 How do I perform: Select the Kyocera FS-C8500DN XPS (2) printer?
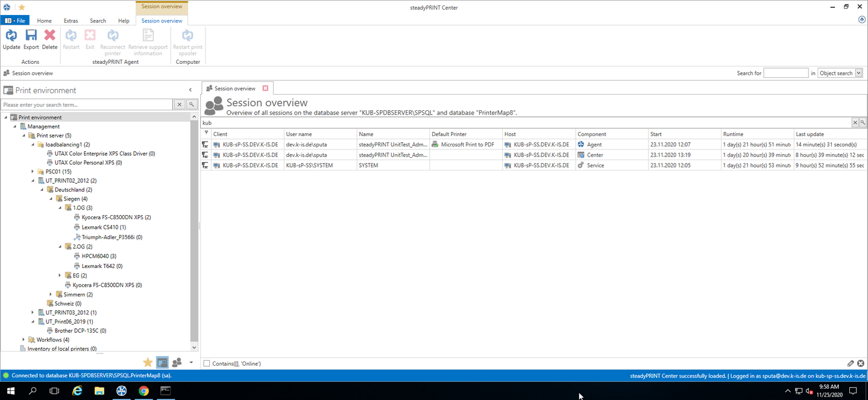[x=112, y=217]
